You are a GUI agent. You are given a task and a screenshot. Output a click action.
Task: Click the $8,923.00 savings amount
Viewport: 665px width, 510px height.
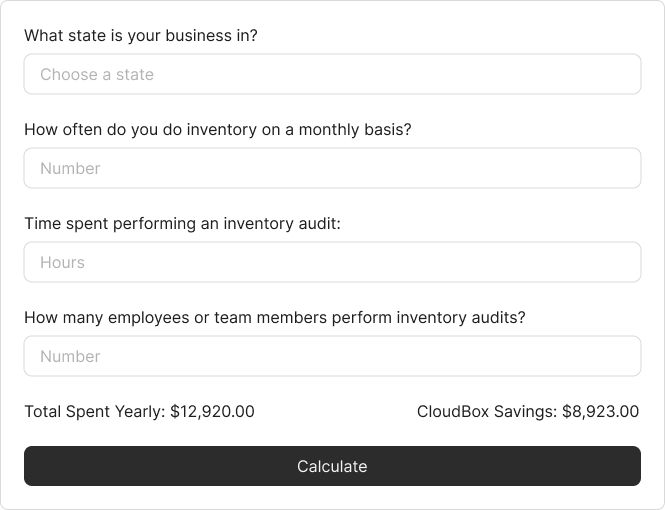600,411
